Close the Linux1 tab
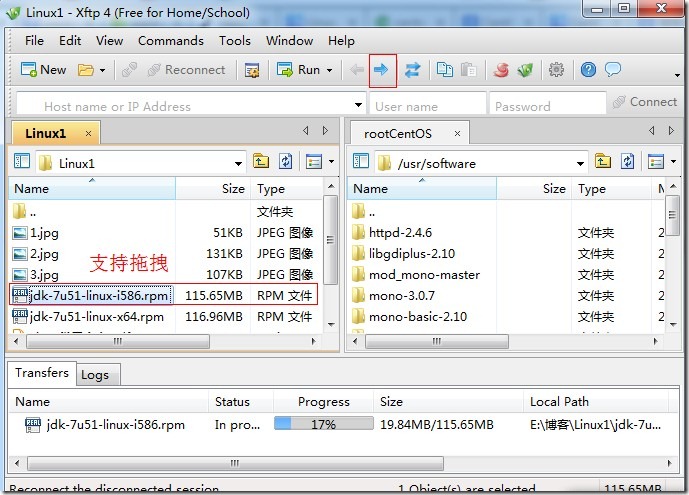The image size is (689, 495). (x=88, y=134)
